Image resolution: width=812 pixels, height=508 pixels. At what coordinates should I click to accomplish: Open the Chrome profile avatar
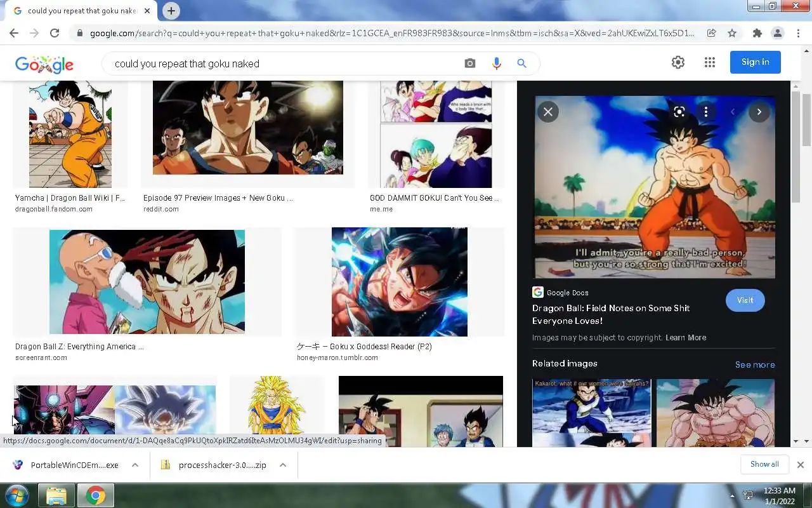(x=777, y=33)
